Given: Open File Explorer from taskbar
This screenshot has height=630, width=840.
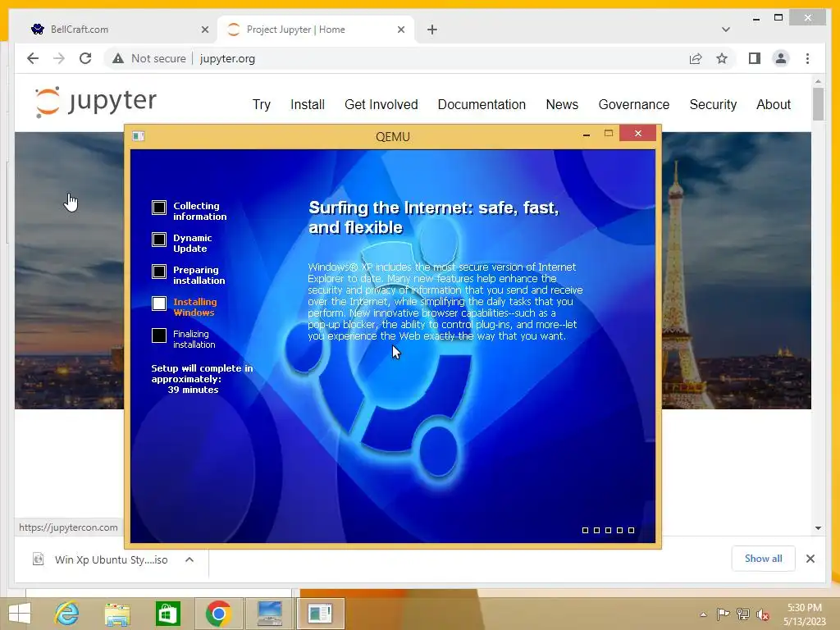Looking at the screenshot, I should pyautogui.click(x=117, y=614).
